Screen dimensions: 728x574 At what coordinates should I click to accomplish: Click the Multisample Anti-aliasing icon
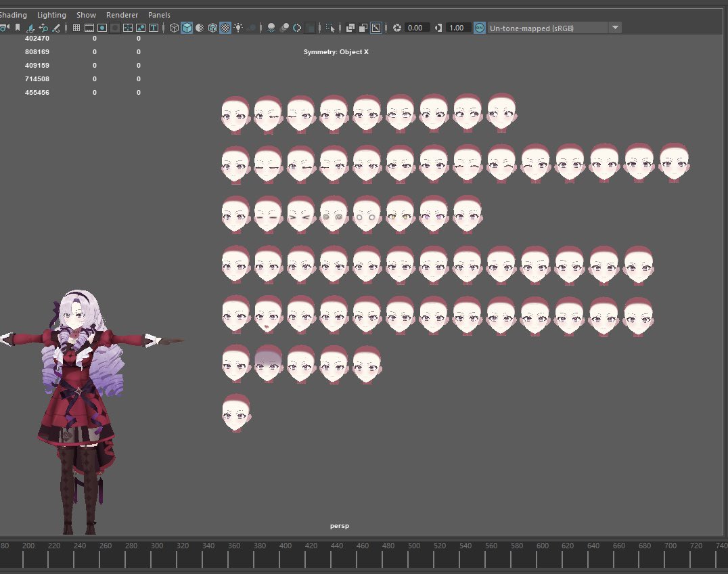297,28
